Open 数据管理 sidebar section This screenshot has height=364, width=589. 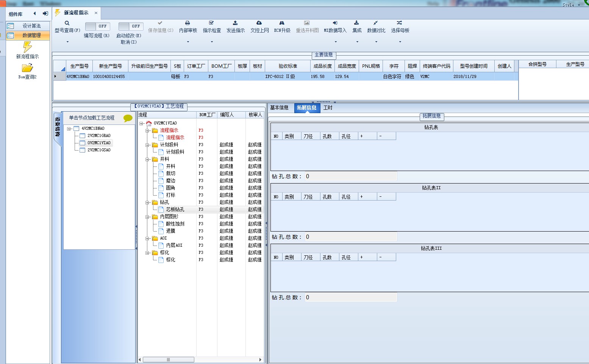tap(28, 35)
